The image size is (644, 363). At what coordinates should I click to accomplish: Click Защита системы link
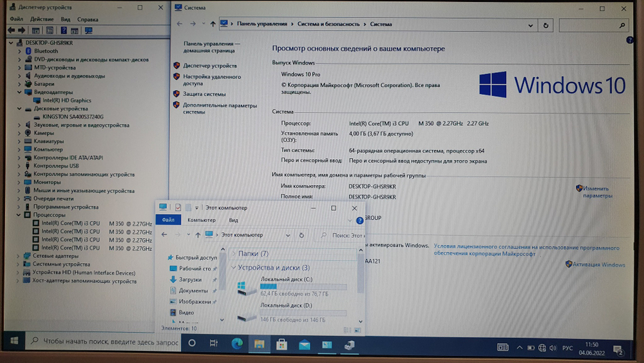pyautogui.click(x=204, y=93)
